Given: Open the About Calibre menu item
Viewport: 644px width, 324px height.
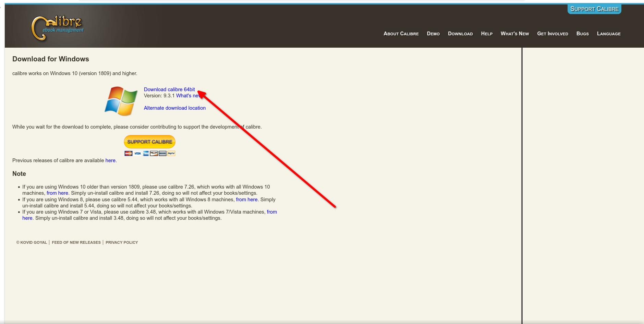Looking at the screenshot, I should [401, 34].
